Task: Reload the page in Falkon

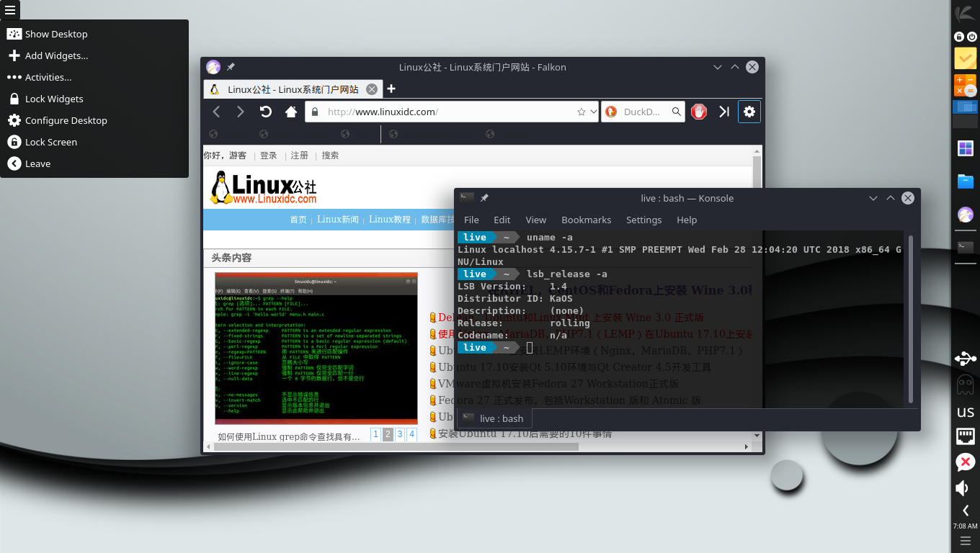Action: (x=266, y=112)
